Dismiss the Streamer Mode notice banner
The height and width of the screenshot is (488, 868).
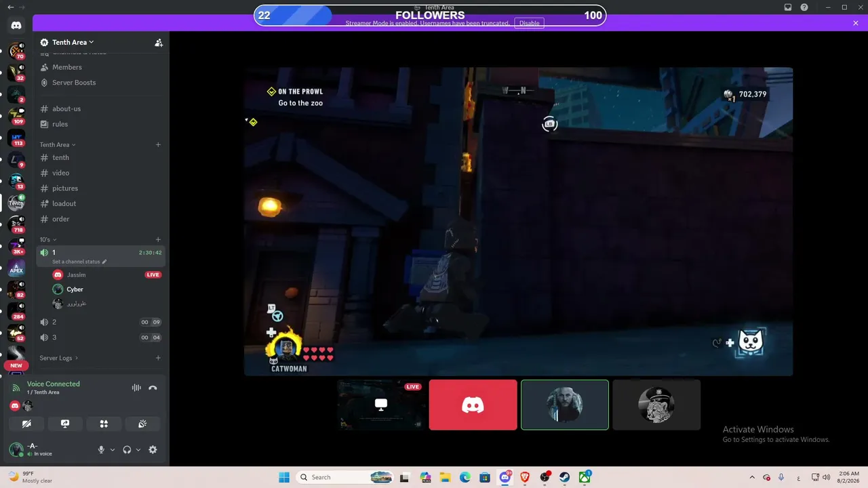coord(856,23)
